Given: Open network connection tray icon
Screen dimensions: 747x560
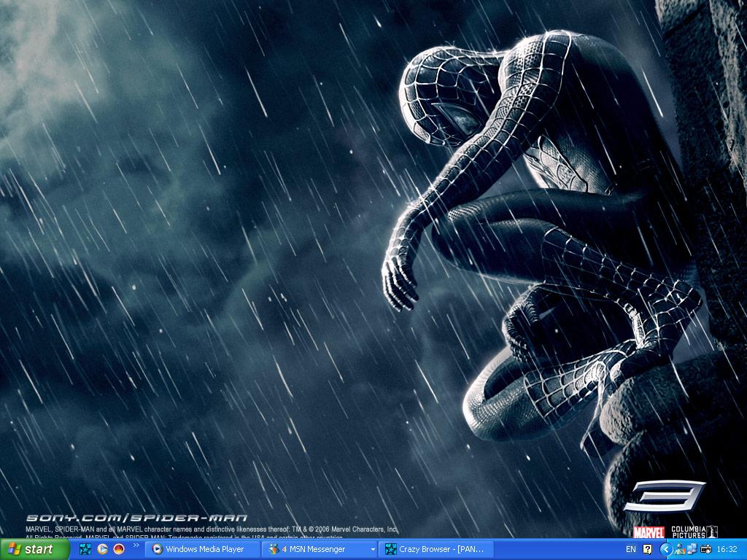Looking at the screenshot, I should [692, 548].
